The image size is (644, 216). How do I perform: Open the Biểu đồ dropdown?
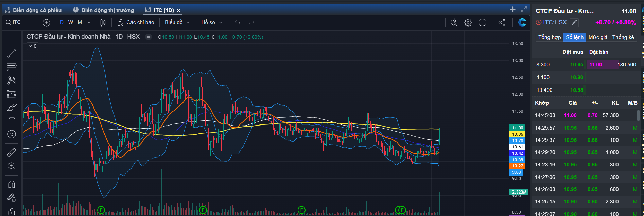pyautogui.click(x=177, y=22)
